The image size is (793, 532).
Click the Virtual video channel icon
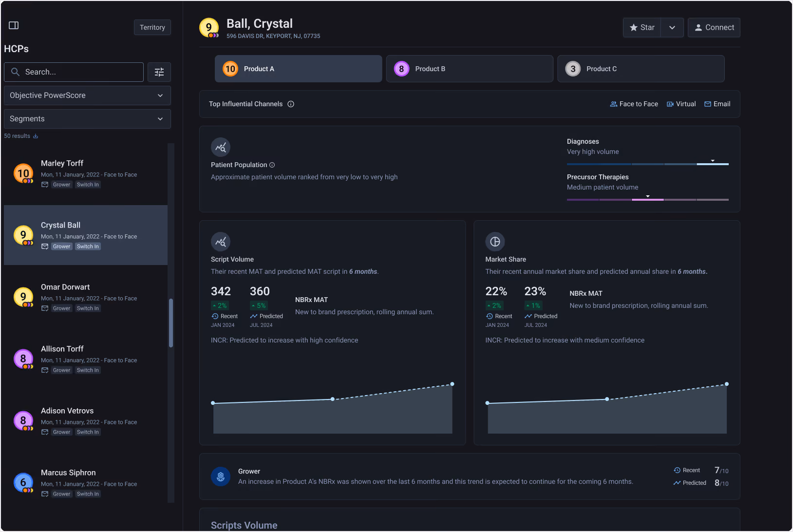tap(670, 104)
